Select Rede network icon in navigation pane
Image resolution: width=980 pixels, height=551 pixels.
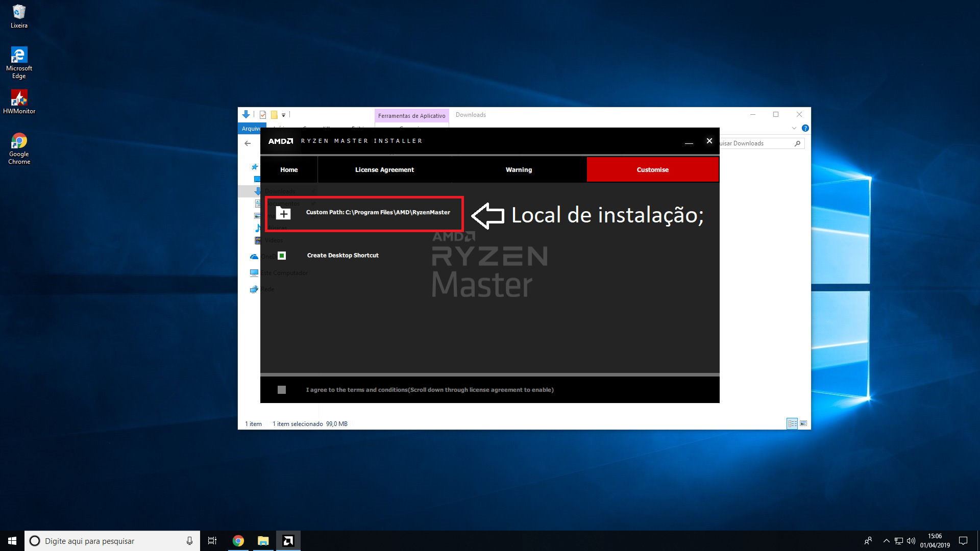pos(254,289)
